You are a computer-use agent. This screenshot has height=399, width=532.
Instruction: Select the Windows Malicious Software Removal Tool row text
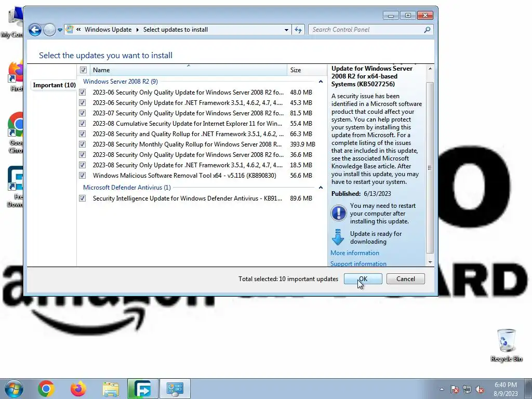coord(184,176)
